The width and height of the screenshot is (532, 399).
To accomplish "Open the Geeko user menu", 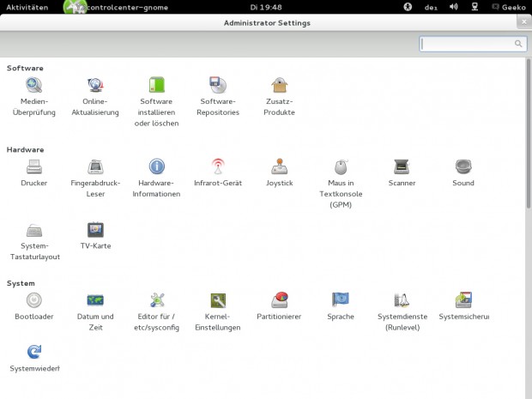I will (x=509, y=7).
